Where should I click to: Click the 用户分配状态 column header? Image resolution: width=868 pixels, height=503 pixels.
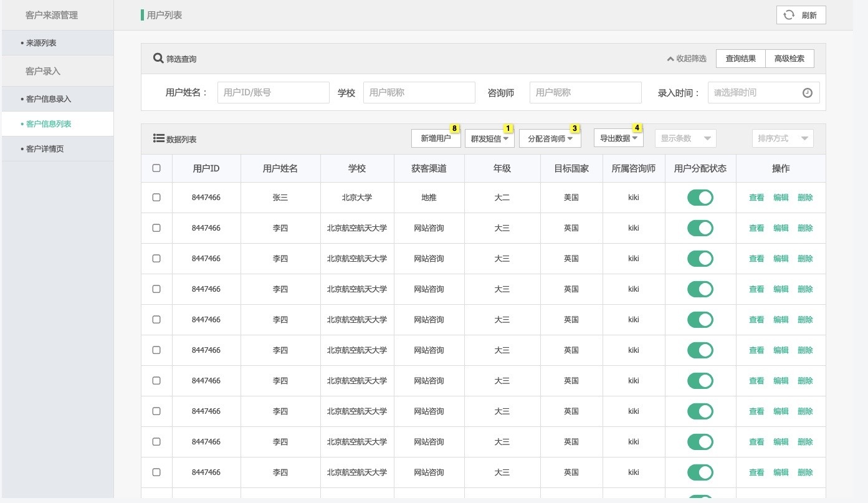click(700, 168)
